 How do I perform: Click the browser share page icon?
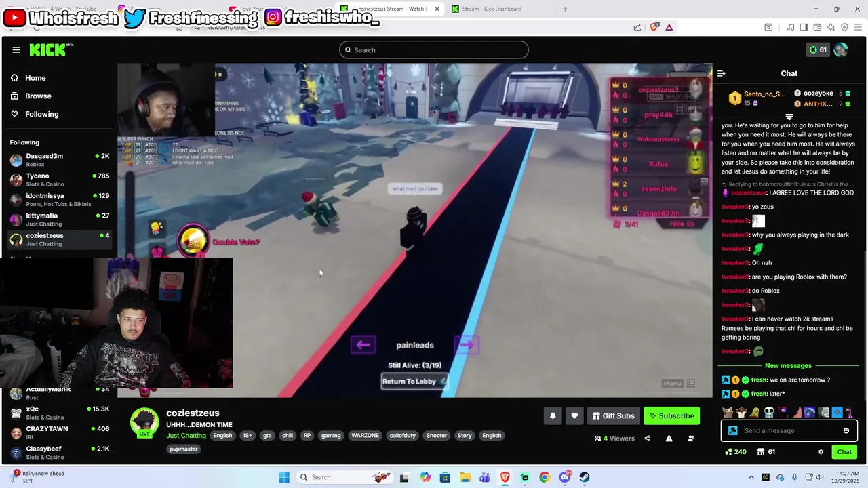[637, 27]
